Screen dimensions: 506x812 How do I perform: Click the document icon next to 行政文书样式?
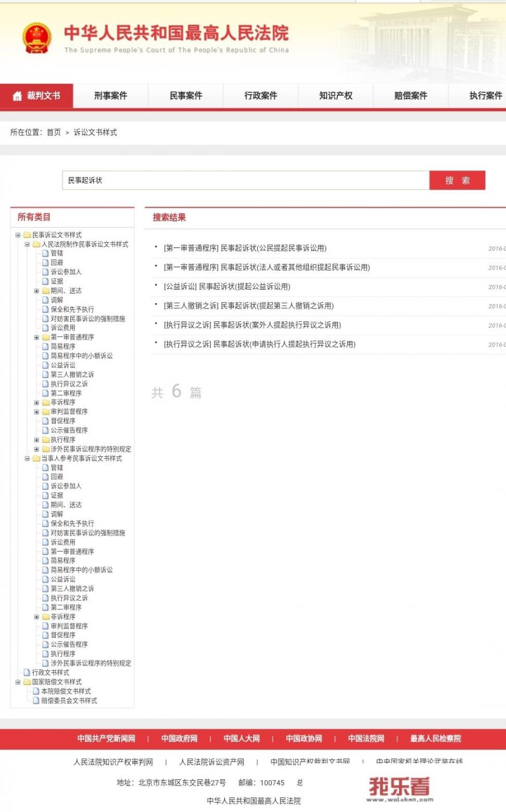click(27, 672)
